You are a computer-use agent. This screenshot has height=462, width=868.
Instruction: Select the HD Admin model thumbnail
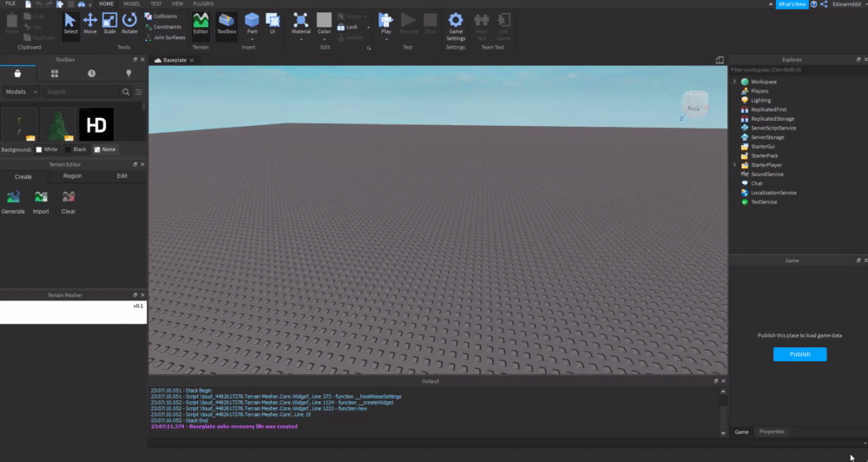96,125
